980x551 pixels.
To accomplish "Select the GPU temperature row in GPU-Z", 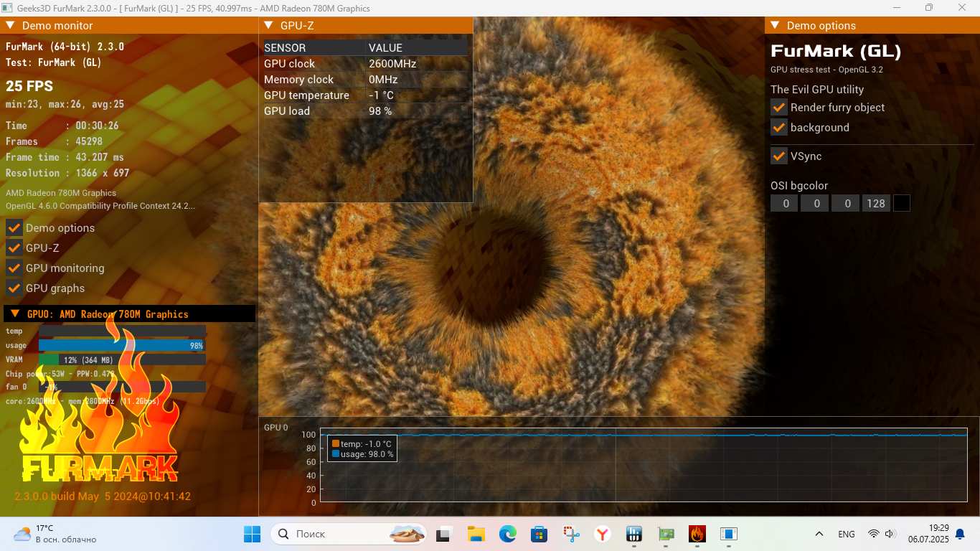I will coord(365,95).
